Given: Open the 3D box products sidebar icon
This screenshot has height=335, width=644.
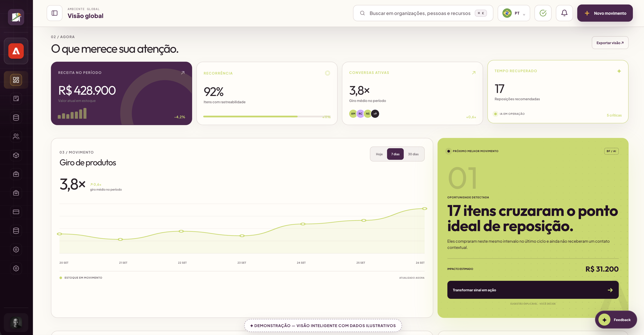Looking at the screenshot, I should [x=16, y=155].
